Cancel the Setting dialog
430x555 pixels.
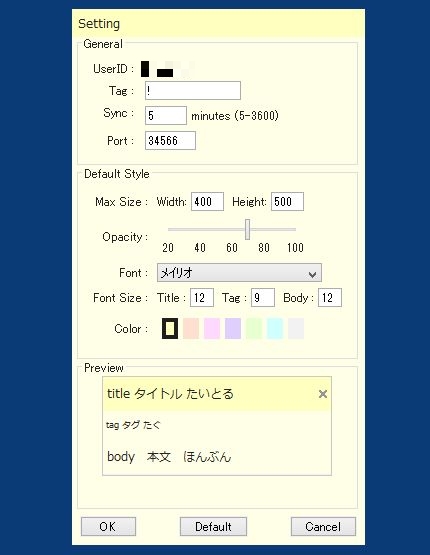click(x=323, y=527)
